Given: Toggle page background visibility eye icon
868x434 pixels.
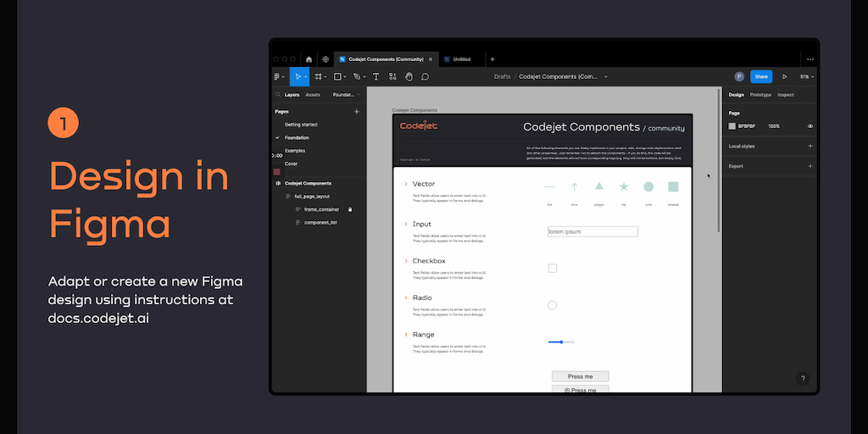Looking at the screenshot, I should tap(810, 125).
